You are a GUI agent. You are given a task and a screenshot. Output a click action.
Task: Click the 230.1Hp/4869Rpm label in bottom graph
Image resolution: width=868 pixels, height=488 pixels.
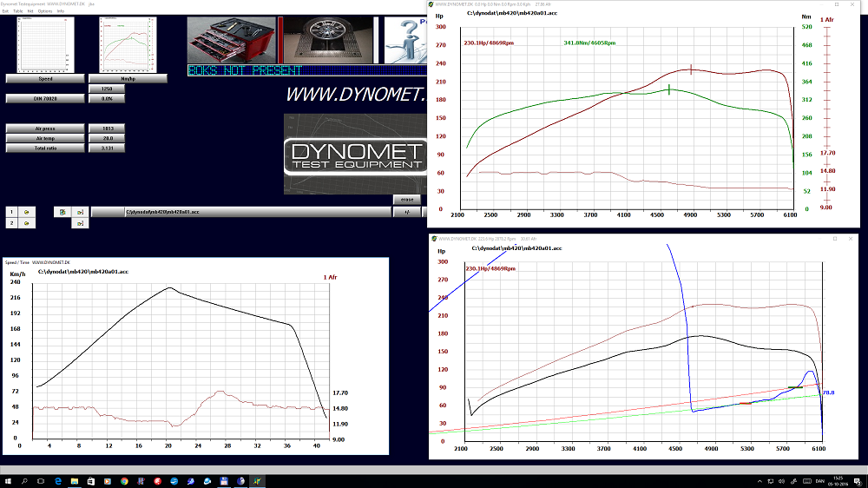coord(490,268)
